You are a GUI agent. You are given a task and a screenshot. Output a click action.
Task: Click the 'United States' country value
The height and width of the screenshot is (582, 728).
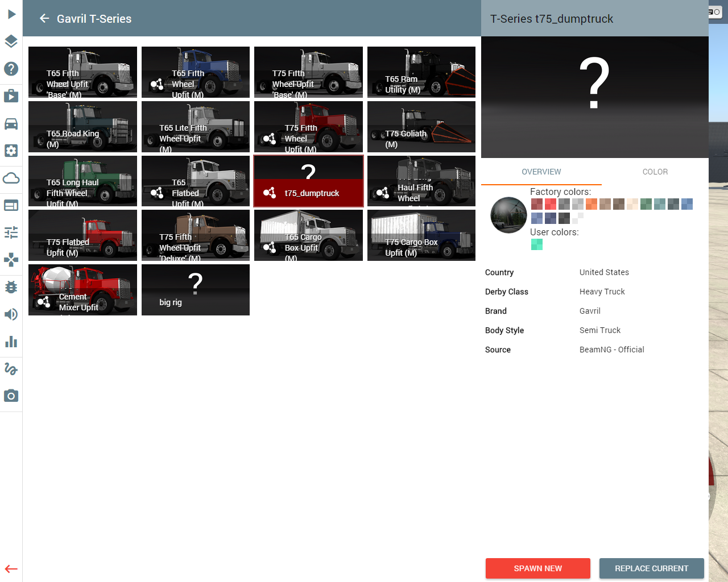tap(604, 272)
